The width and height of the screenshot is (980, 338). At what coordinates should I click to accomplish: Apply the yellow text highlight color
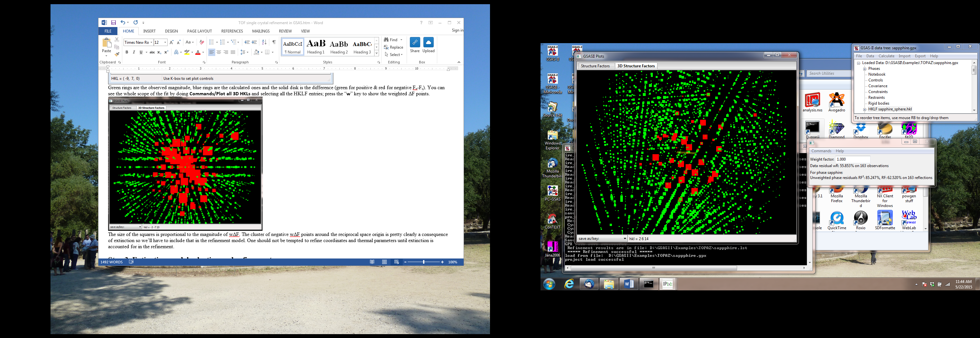point(186,52)
